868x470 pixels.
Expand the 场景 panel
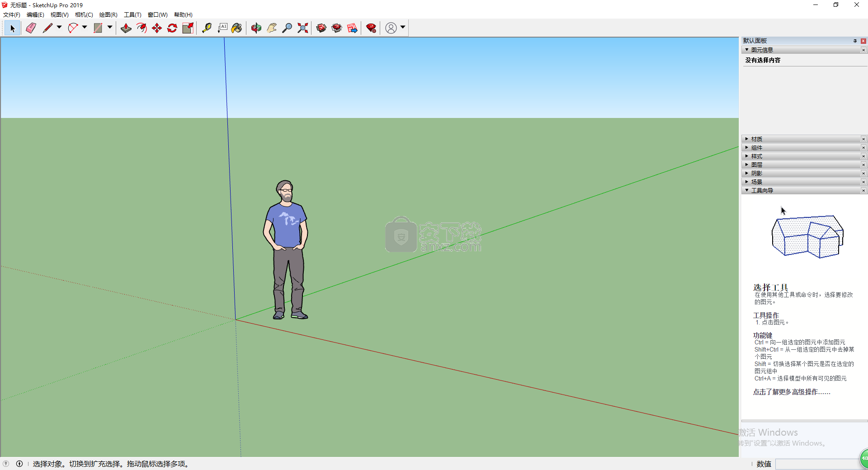tap(747, 182)
